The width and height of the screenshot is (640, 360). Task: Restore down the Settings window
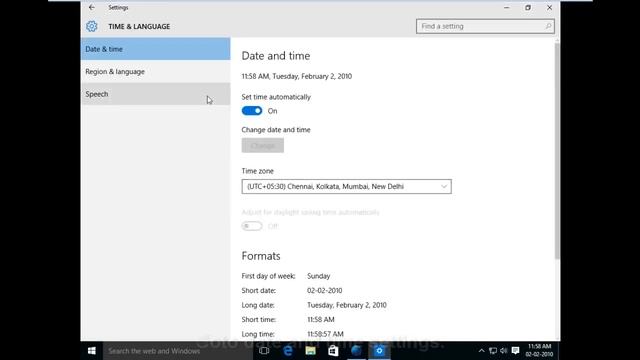pyautogui.click(x=528, y=7)
